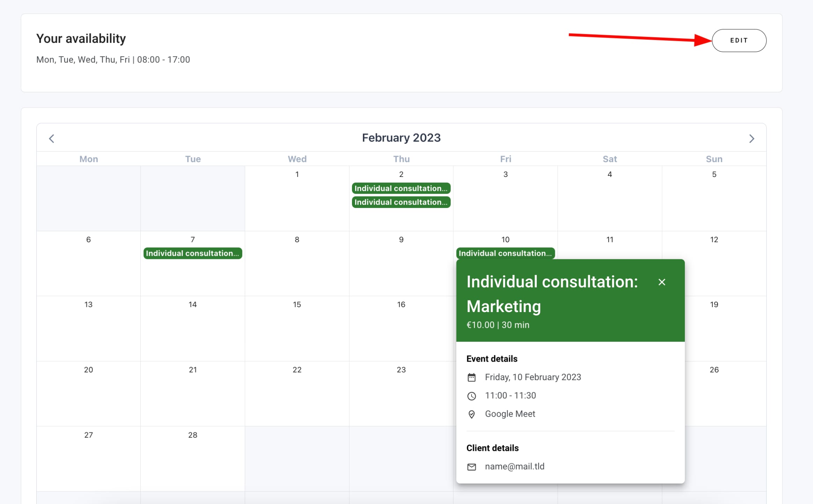Click the name@mail.tld client email
The width and height of the screenshot is (813, 504).
click(514, 466)
